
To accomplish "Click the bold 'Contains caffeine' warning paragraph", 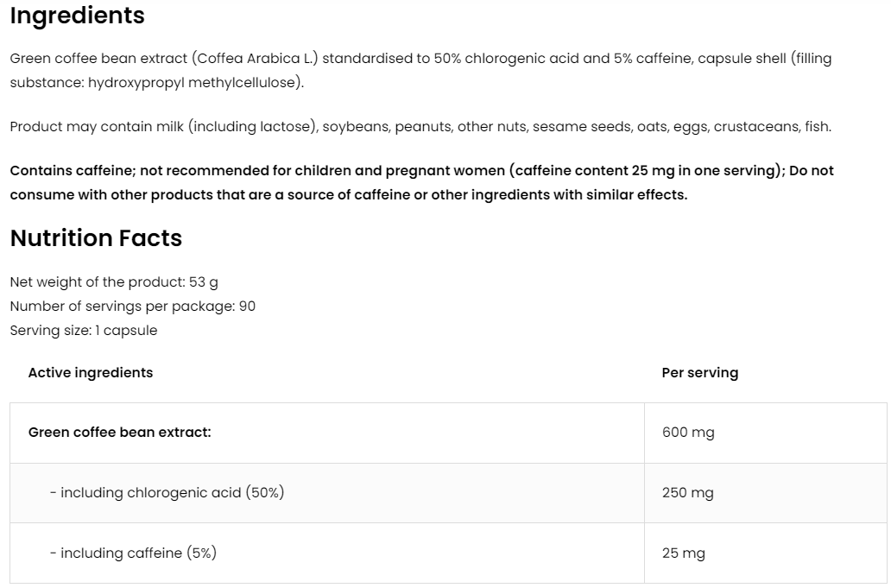I will click(421, 182).
